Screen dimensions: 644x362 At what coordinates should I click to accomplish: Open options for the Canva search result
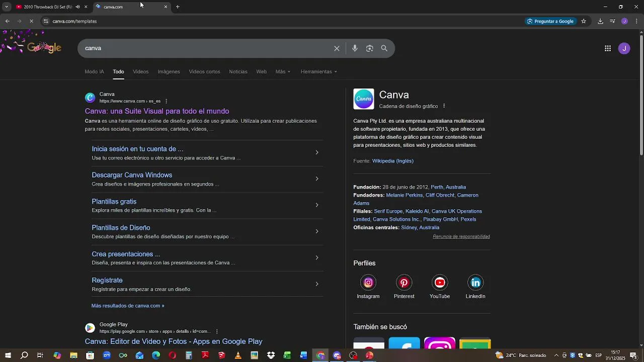click(167, 101)
